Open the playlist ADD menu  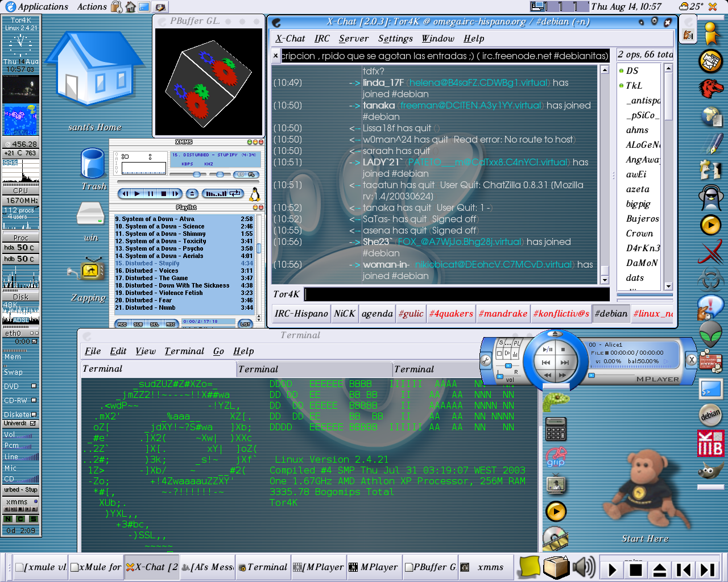(122, 324)
